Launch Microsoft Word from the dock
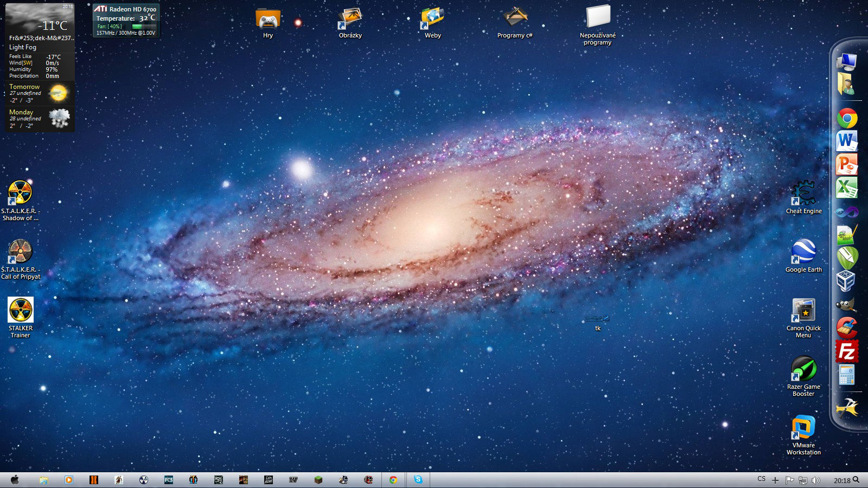Image resolution: width=868 pixels, height=488 pixels. click(x=846, y=142)
